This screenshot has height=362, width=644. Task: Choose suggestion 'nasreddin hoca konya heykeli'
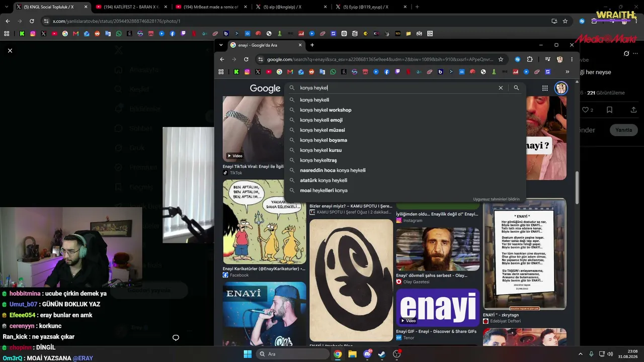333,170
